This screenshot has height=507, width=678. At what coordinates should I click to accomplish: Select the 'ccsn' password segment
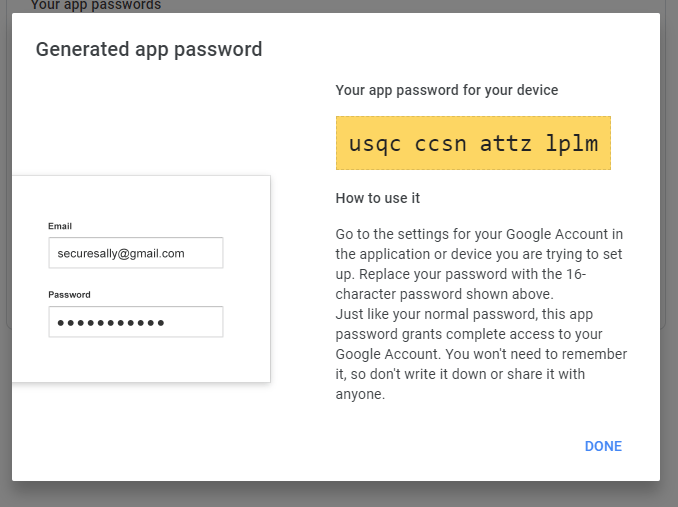[441, 143]
